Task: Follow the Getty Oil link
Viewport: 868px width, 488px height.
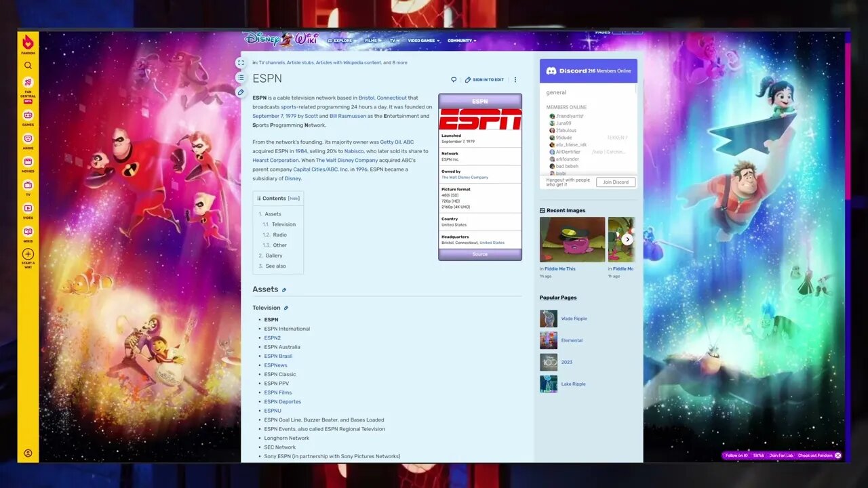Action: pos(391,142)
